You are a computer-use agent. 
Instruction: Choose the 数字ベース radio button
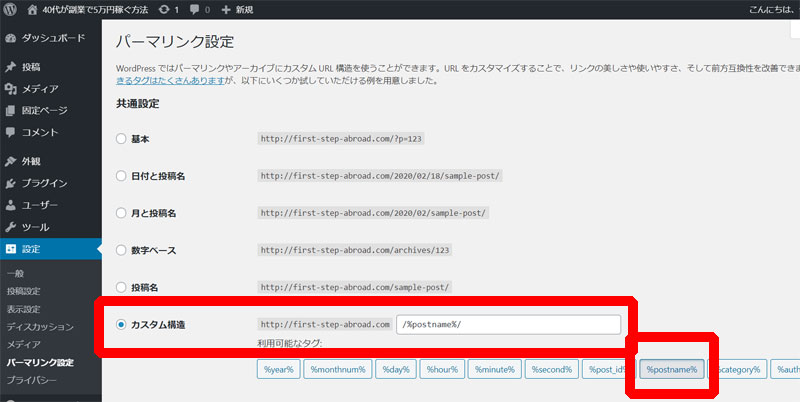[x=122, y=249]
